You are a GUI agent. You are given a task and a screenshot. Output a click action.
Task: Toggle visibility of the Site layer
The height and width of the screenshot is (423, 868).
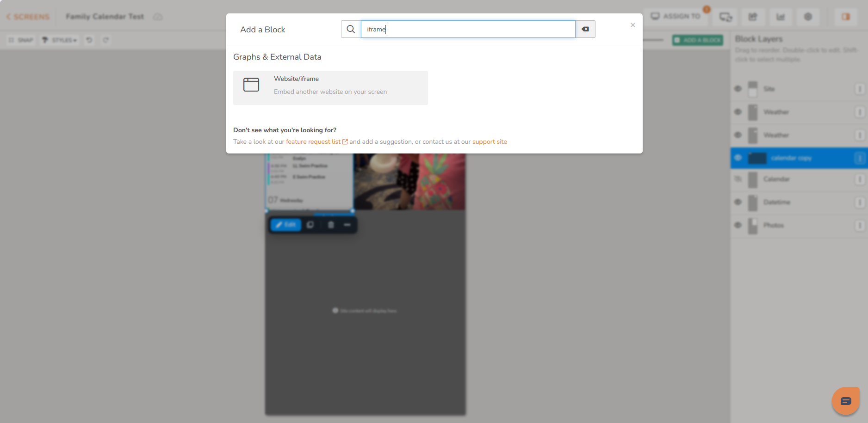point(738,89)
